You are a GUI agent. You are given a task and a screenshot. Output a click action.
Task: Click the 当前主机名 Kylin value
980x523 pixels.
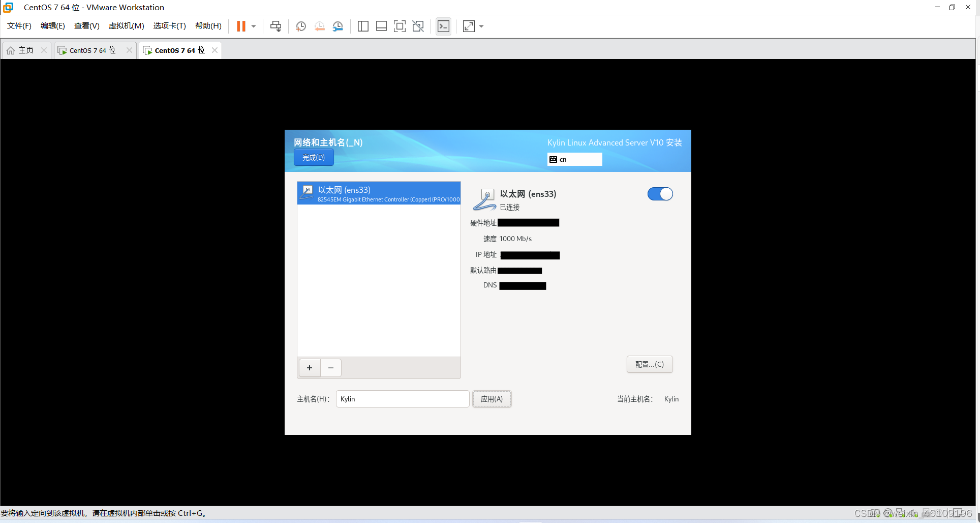(671, 399)
